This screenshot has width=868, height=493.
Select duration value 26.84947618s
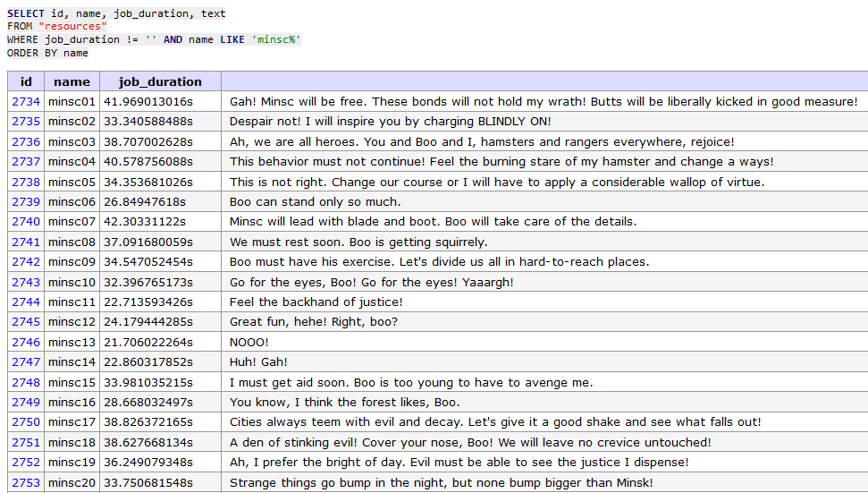[x=145, y=202]
